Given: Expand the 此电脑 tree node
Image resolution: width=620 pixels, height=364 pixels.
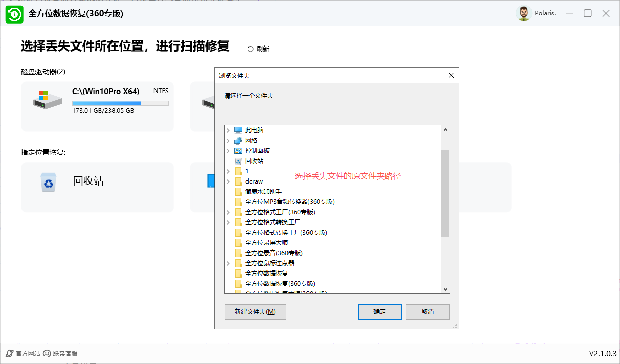Looking at the screenshot, I should pyautogui.click(x=228, y=130).
